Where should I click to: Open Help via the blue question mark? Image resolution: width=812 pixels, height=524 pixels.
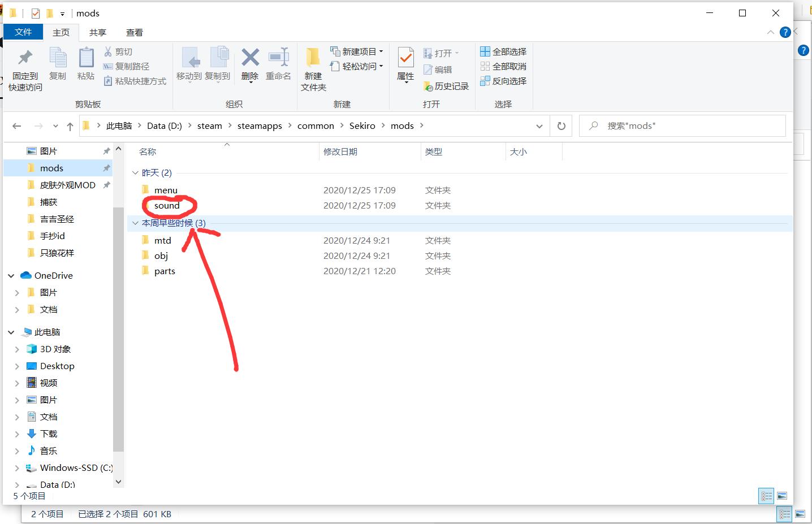[x=785, y=32]
